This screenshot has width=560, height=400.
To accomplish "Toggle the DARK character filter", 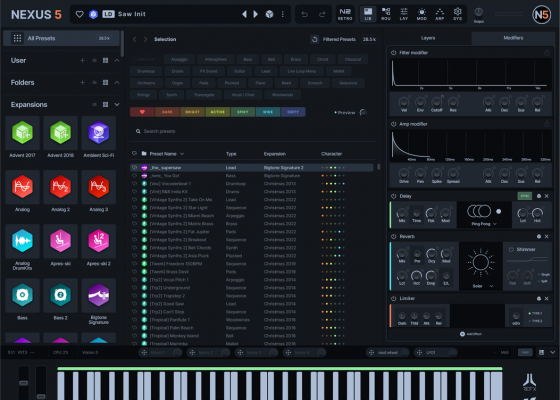I will (x=167, y=112).
